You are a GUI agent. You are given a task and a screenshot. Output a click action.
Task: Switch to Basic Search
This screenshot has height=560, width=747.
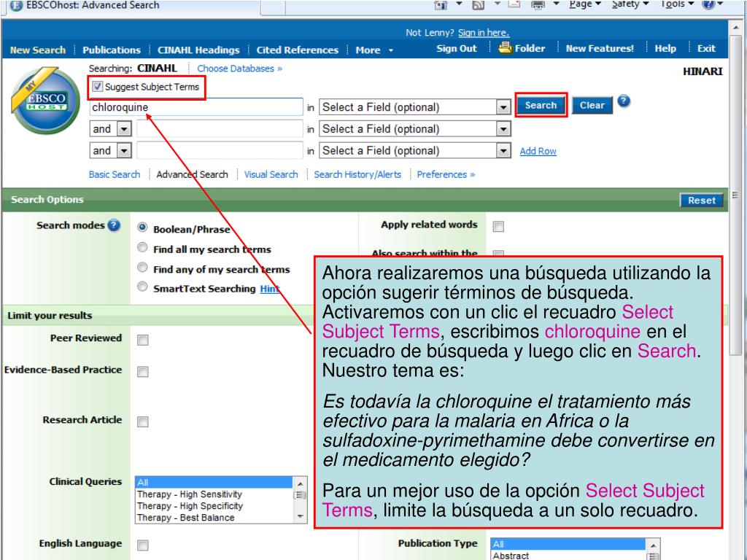[x=115, y=174]
